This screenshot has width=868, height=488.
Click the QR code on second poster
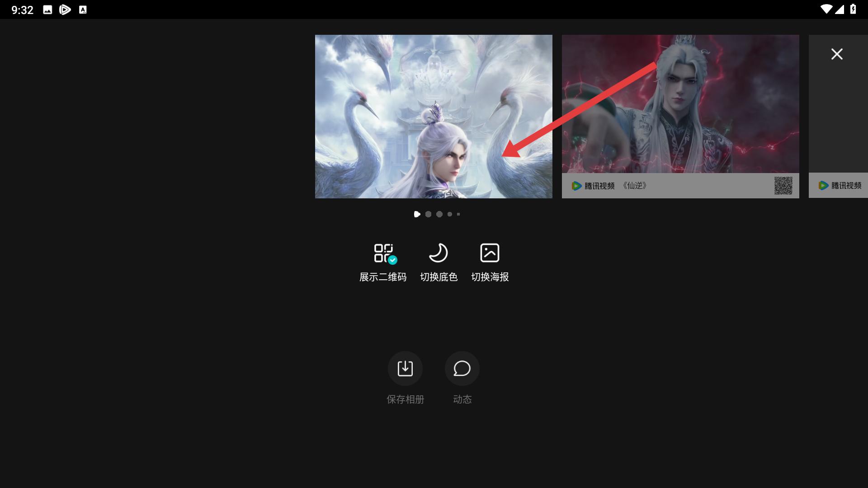(x=783, y=186)
